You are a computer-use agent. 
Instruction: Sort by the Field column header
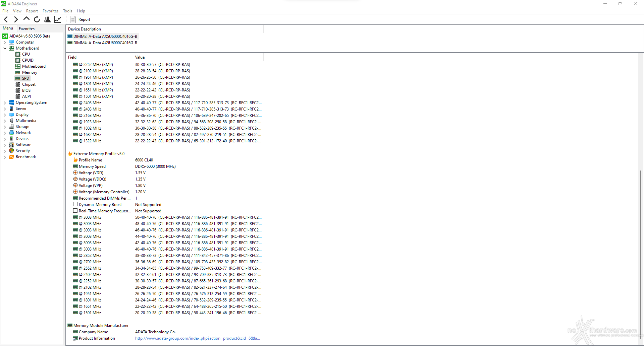tap(99, 57)
